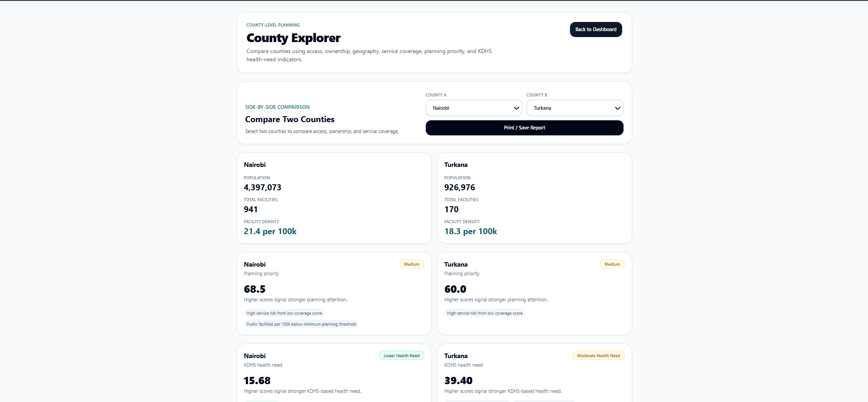Image resolution: width=868 pixels, height=402 pixels.
Task: Click the 18.3 per 100k facility density
Action: [x=471, y=231]
